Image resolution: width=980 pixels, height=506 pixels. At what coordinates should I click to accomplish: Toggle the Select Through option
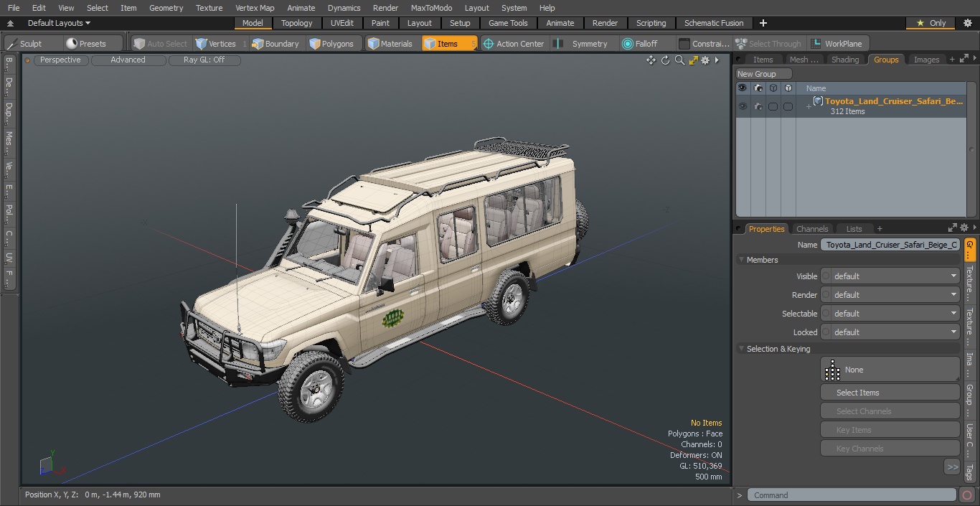click(768, 44)
